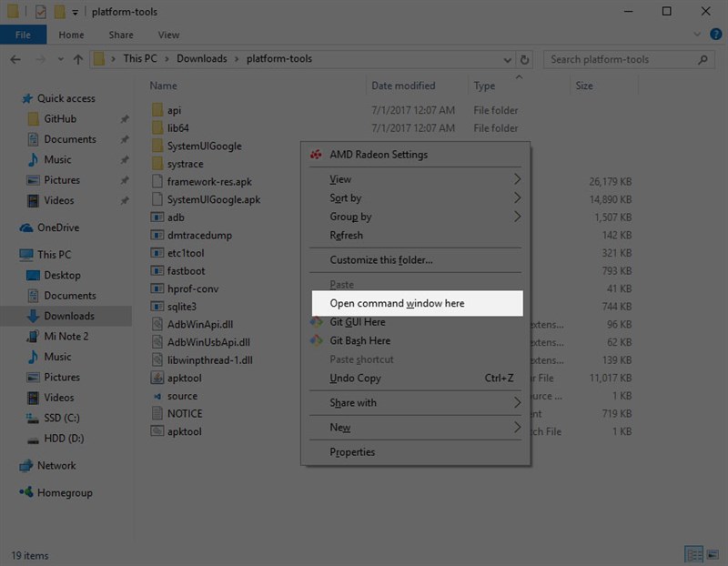Screen dimensions: 728x566
Task: Switch to large icons view in status bar
Action: [713, 554]
